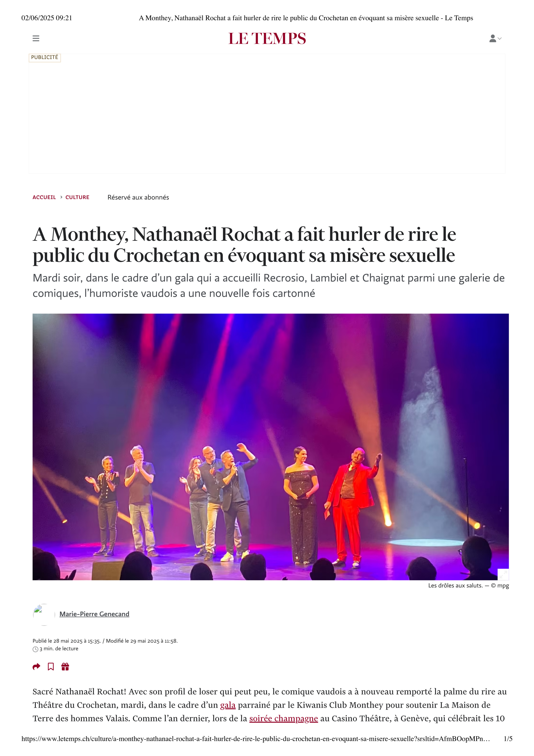
Task: Click the gift article icon
Action: 65,667
